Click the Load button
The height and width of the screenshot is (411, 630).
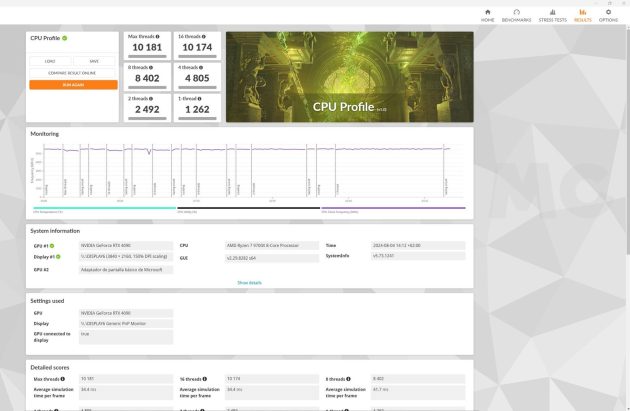(50, 61)
